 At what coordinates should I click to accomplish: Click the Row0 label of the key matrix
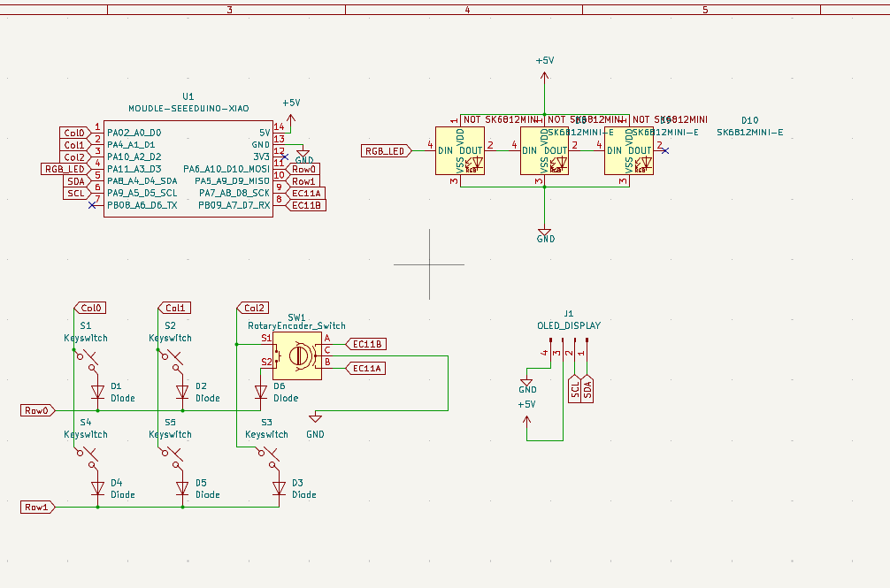pos(37,410)
